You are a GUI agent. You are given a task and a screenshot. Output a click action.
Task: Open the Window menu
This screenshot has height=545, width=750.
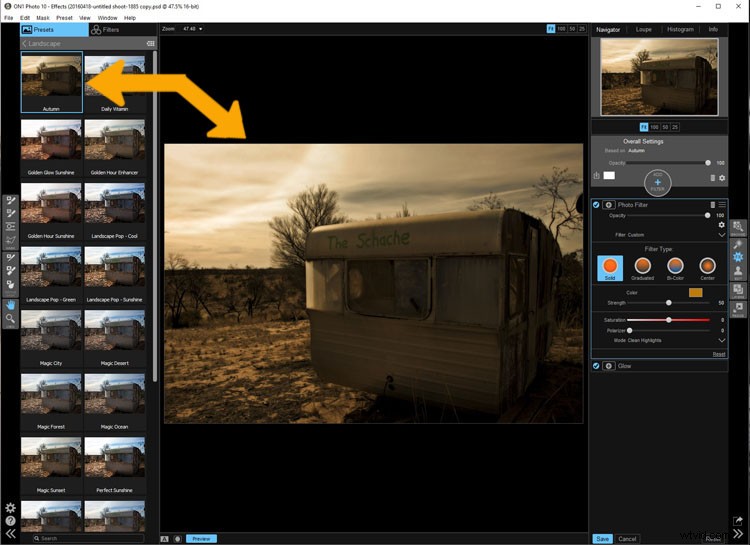[x=107, y=18]
